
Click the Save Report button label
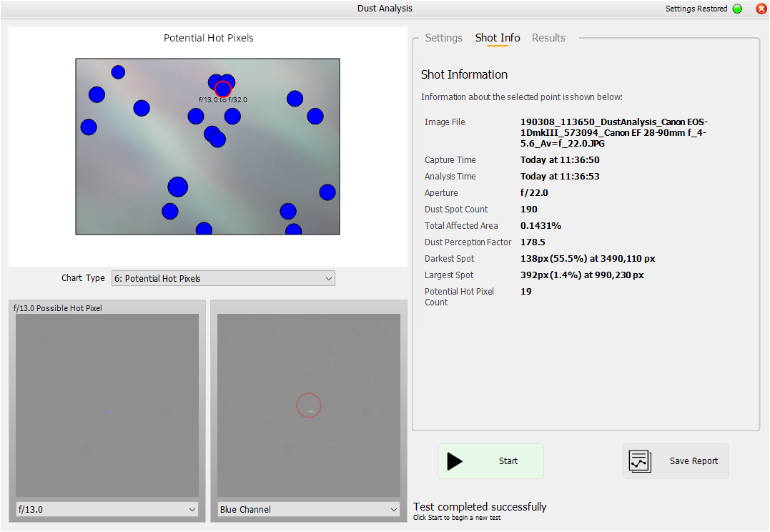[694, 461]
